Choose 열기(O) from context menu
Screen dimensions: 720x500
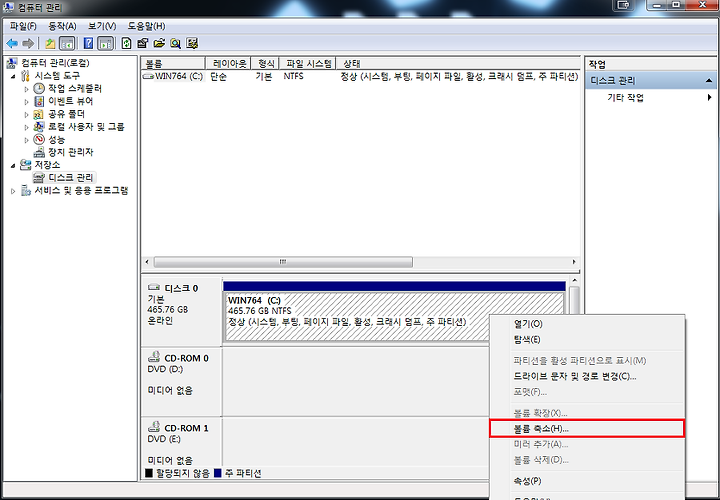pos(587,324)
